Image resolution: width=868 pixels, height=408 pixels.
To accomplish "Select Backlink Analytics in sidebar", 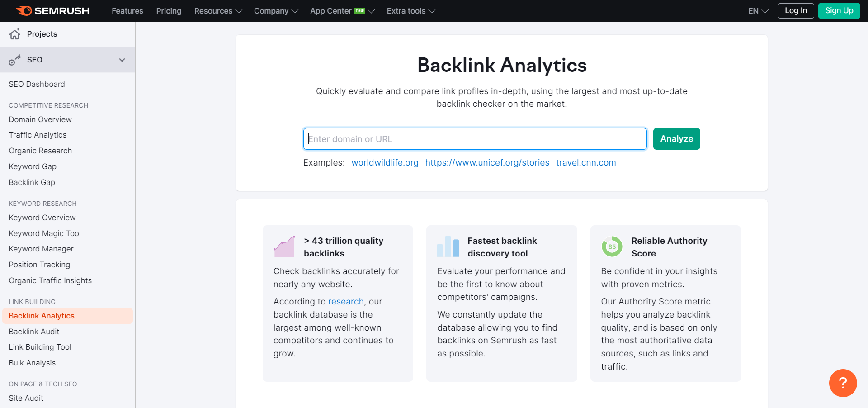I will pyautogui.click(x=67, y=316).
